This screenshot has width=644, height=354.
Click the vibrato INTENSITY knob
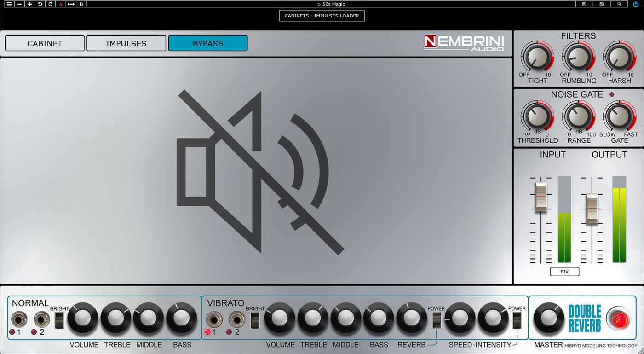coord(493,318)
